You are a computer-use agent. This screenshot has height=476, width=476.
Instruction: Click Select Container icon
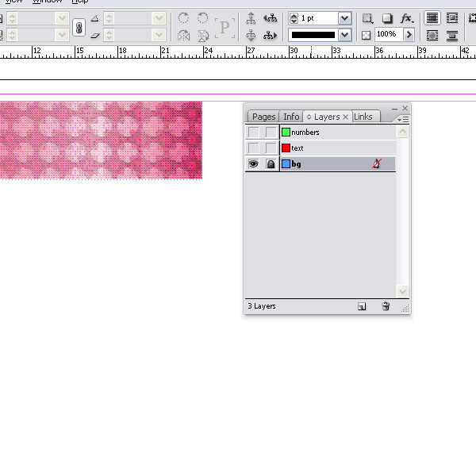[x=251, y=18]
